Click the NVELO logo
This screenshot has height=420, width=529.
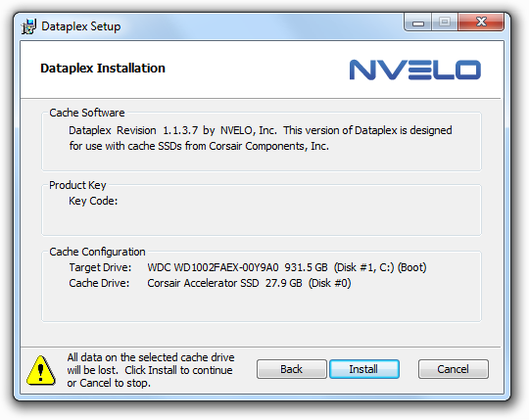click(415, 70)
